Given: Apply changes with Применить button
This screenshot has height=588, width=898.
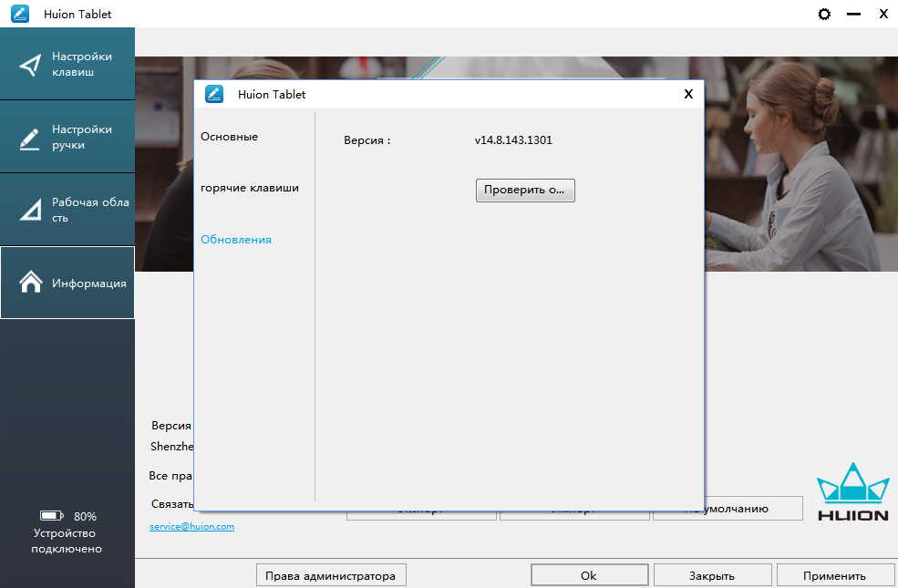Looking at the screenshot, I should (835, 575).
